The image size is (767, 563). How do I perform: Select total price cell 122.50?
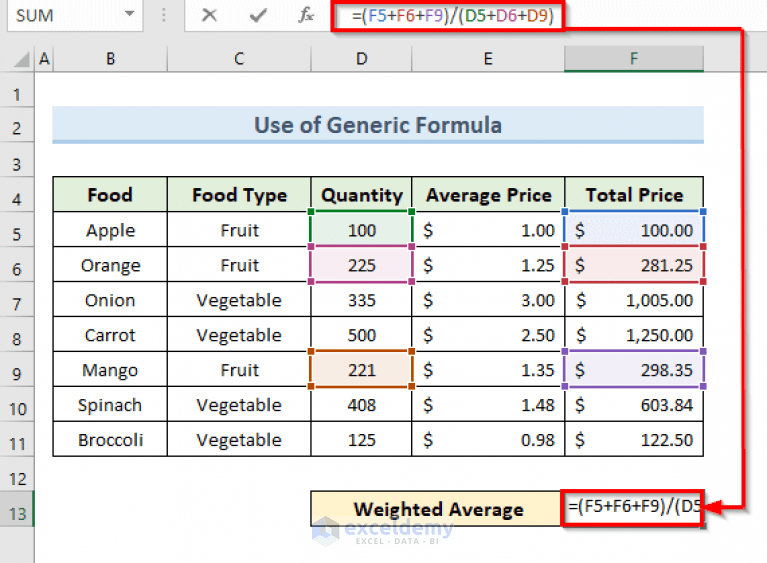(x=634, y=439)
